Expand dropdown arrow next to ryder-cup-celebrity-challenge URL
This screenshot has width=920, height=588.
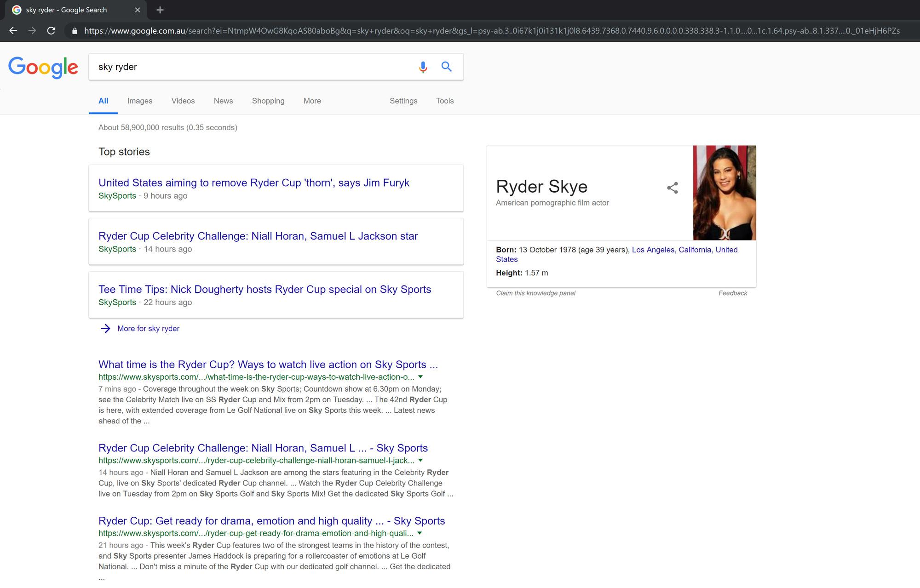(420, 461)
